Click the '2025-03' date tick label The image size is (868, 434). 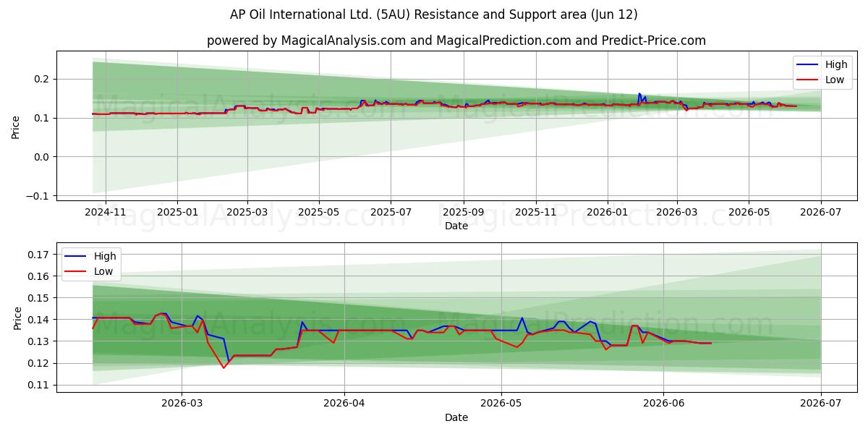coord(247,212)
